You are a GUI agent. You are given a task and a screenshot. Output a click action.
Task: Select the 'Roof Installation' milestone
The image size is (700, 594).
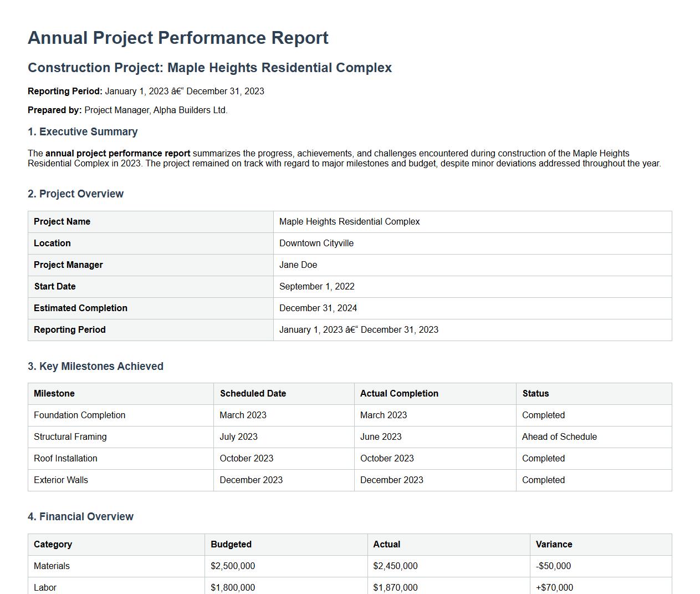click(65, 458)
